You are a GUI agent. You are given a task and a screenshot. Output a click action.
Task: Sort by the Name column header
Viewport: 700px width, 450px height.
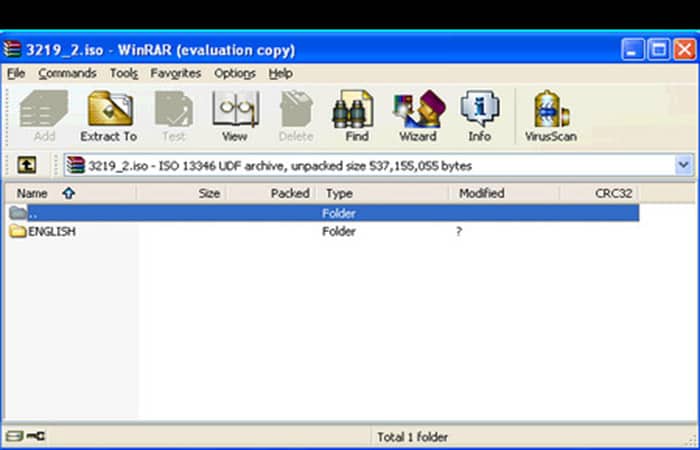70,193
